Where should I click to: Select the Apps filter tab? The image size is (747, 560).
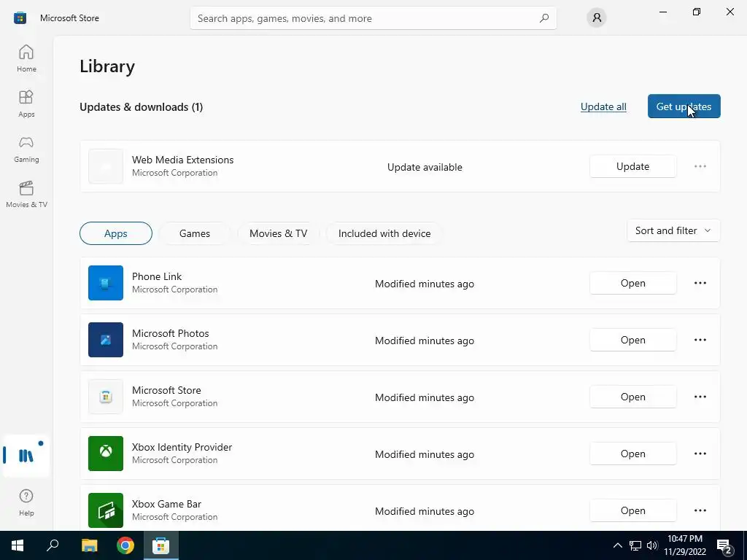(116, 233)
